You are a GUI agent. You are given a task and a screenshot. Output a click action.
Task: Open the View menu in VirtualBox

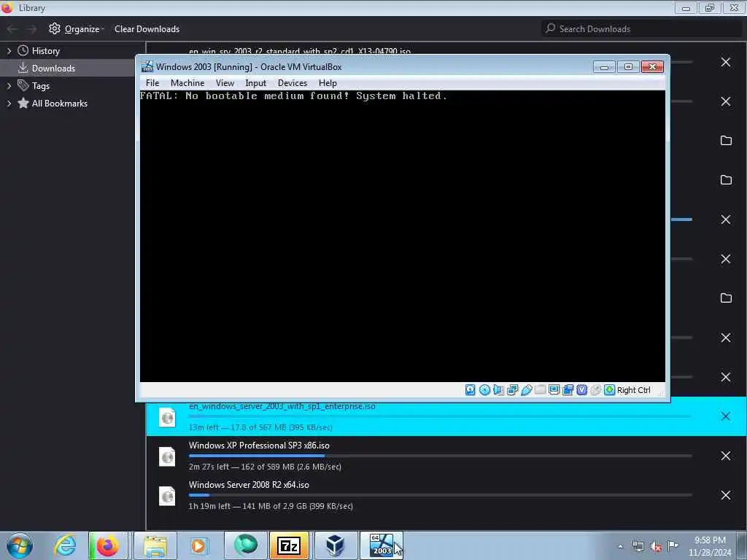tap(225, 83)
